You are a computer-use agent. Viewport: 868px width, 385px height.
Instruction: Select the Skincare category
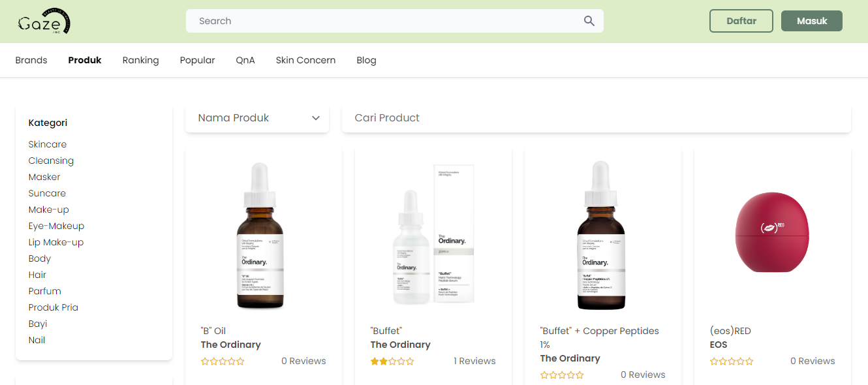point(48,144)
